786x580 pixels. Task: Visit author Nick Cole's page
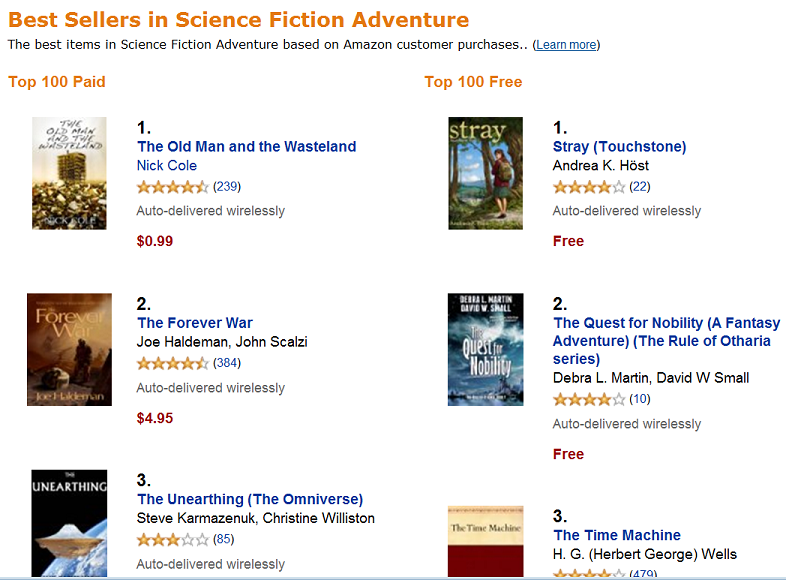167,166
